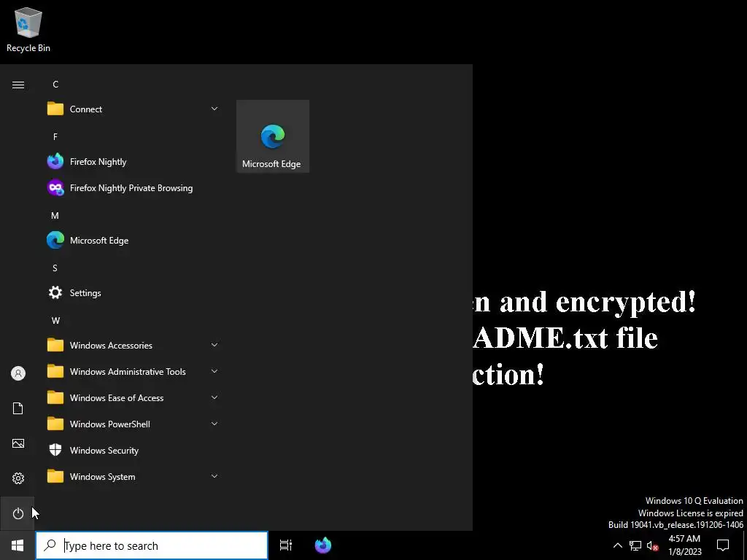Viewport: 747px width, 560px height.
Task: Open Documents icon in Start sidebar
Action: [18, 408]
